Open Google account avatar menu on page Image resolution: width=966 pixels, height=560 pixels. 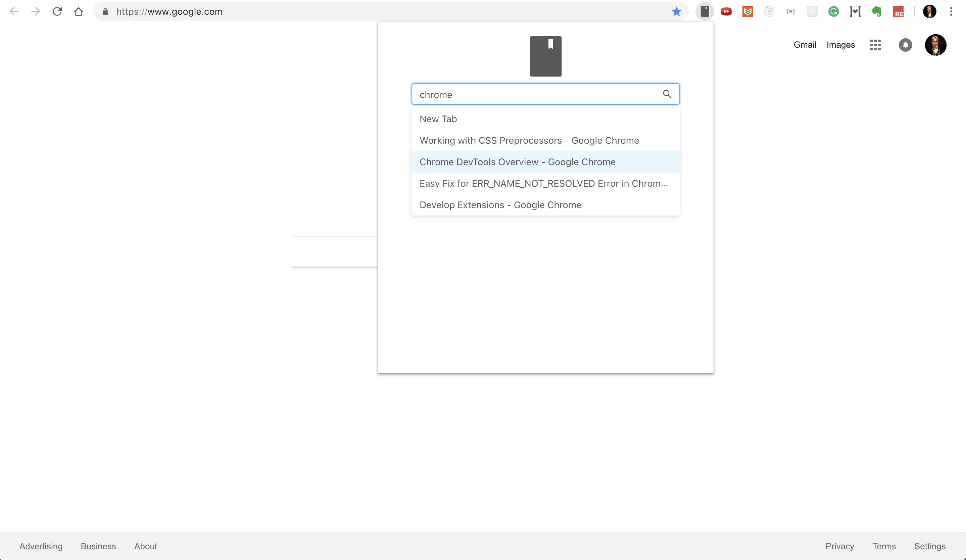click(935, 45)
